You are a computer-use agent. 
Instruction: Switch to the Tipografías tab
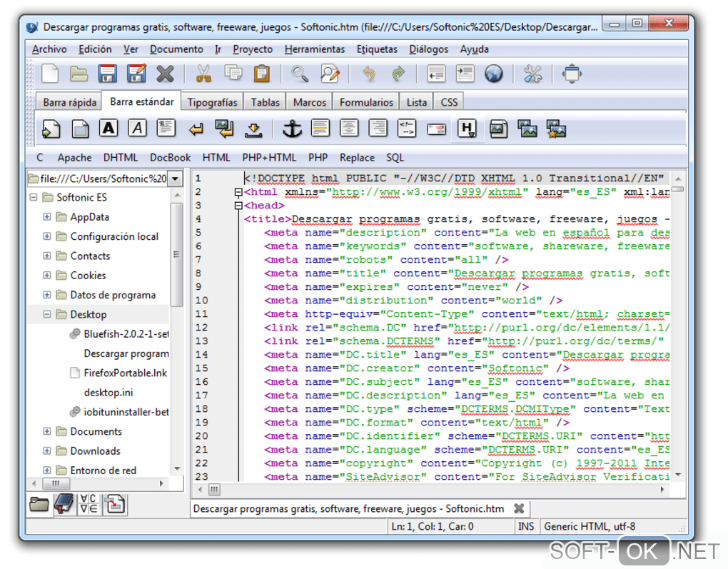point(212,102)
